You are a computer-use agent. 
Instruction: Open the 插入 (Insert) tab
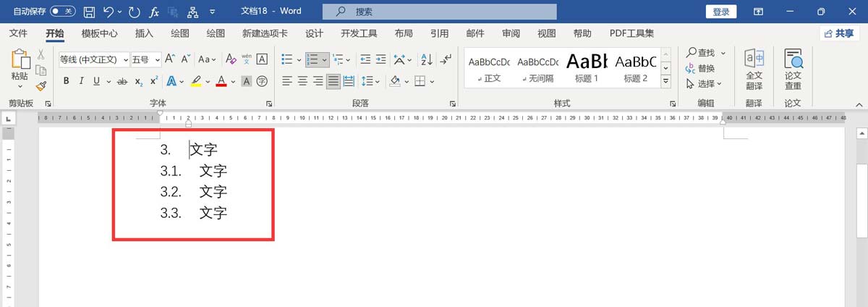pos(144,33)
